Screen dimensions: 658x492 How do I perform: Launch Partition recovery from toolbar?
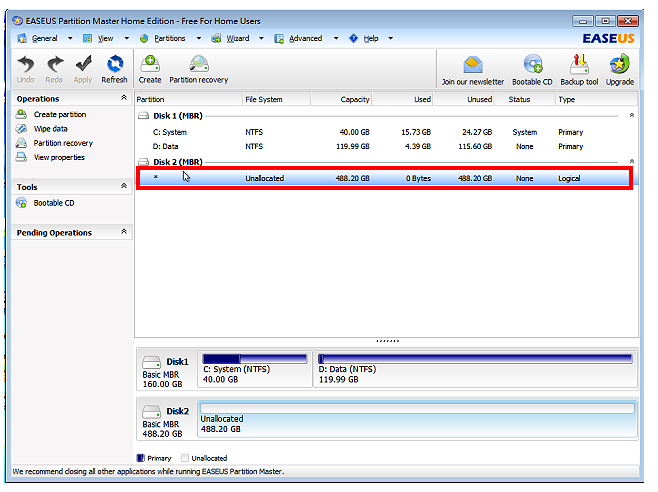click(x=198, y=64)
